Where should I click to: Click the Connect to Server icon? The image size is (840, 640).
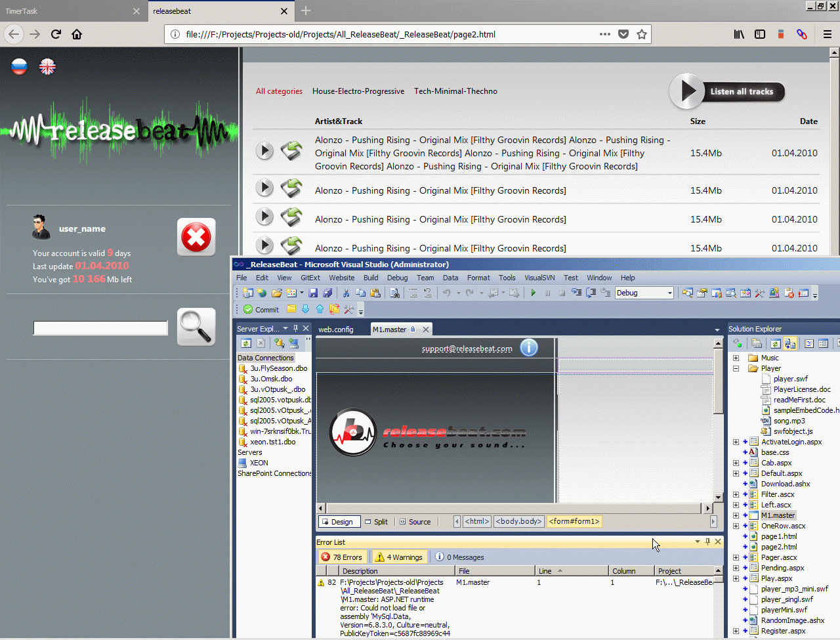(293, 343)
